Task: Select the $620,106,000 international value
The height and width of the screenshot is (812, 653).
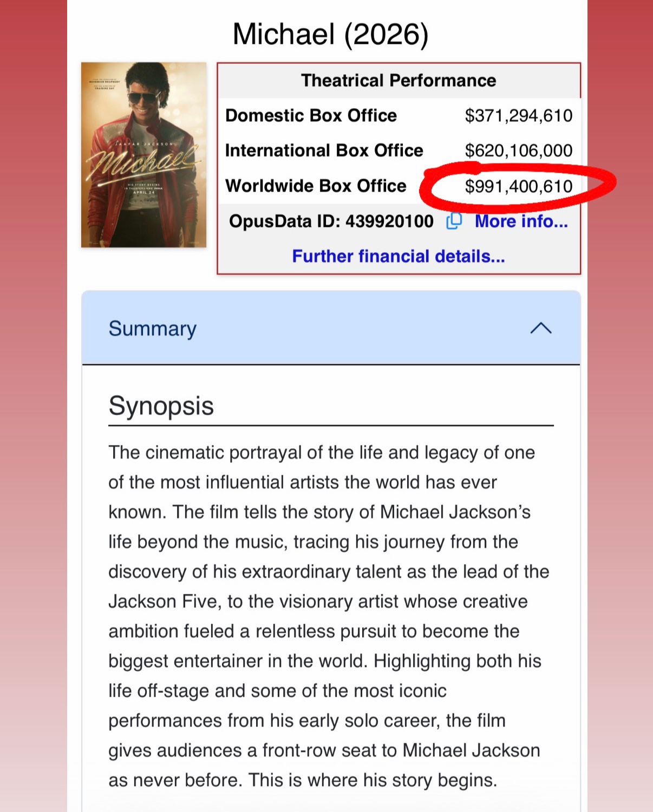Action: (519, 150)
